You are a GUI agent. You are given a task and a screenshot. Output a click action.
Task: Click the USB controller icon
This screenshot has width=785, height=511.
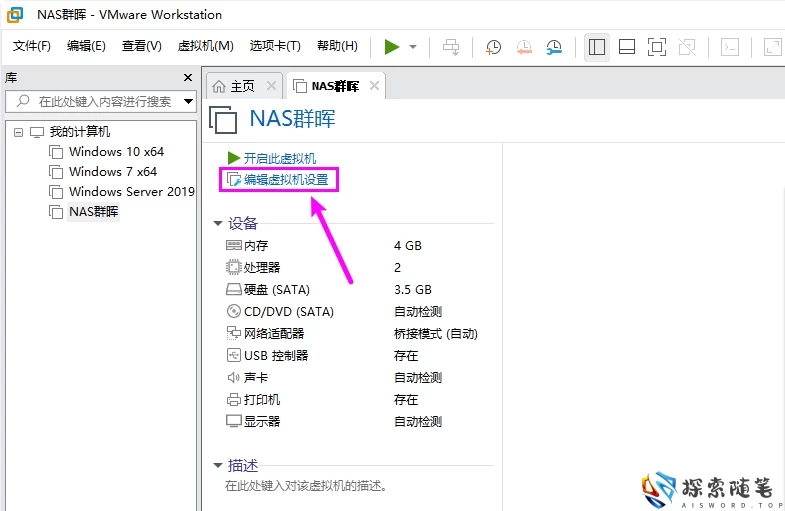click(x=234, y=355)
